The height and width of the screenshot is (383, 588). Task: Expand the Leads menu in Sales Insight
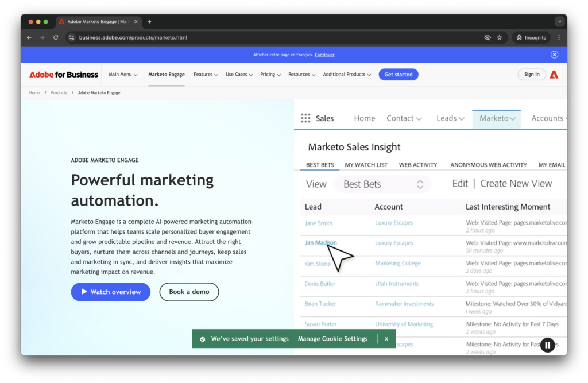click(450, 118)
